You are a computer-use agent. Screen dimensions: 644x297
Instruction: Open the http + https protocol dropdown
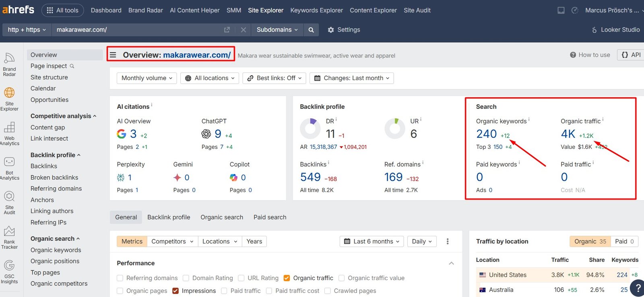(27, 30)
